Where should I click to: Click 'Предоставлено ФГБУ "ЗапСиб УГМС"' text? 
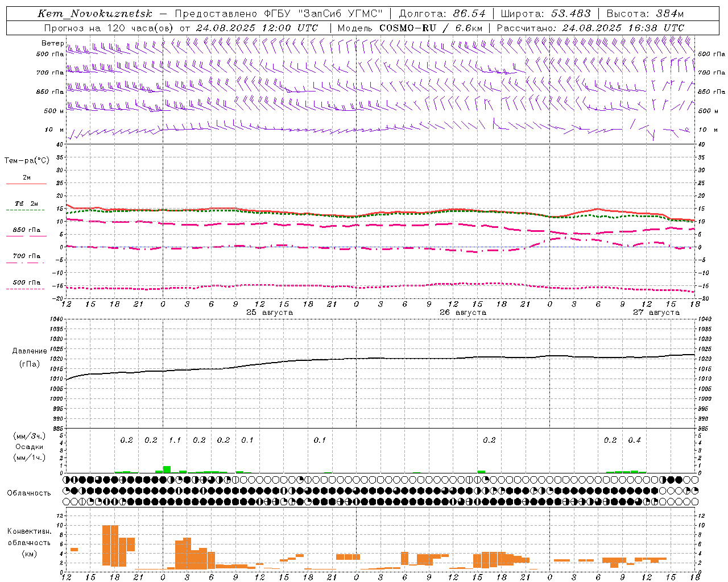pos(279,14)
